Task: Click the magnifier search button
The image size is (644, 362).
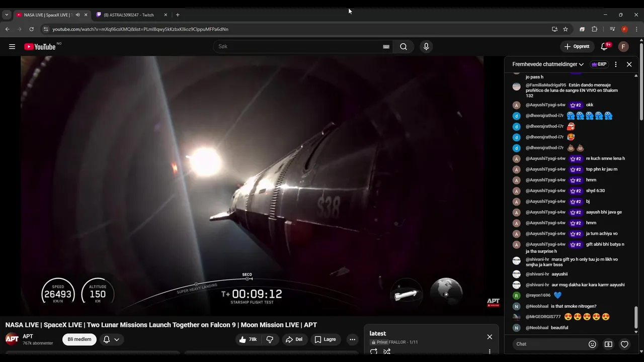Action: click(404, 47)
